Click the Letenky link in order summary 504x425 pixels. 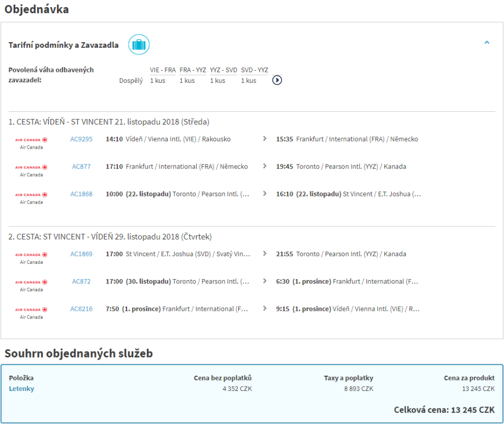click(x=21, y=389)
